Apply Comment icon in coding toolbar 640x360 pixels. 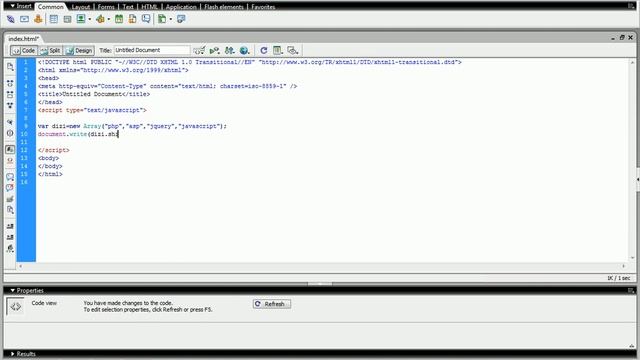pyautogui.click(x=10, y=177)
